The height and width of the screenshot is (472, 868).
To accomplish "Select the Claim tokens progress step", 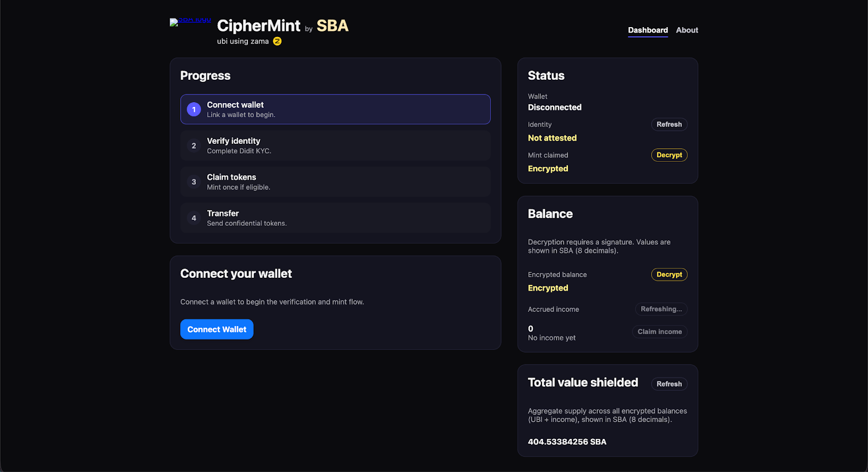I will coord(335,182).
